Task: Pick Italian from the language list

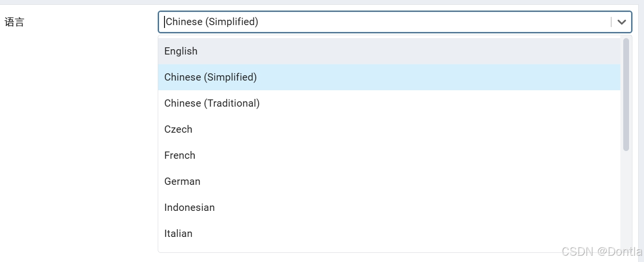Action: pyautogui.click(x=178, y=234)
